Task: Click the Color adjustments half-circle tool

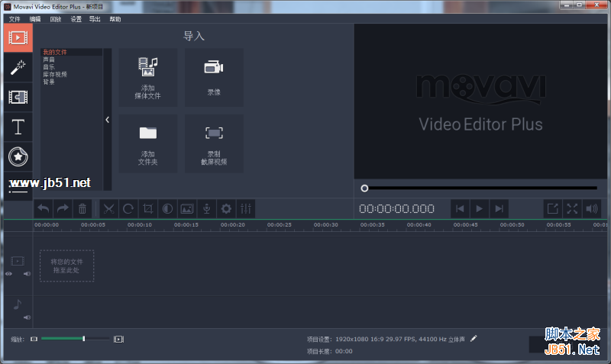Action: [167, 208]
